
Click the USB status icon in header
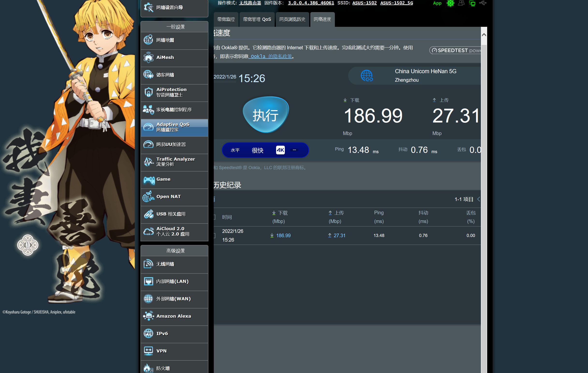483,3
